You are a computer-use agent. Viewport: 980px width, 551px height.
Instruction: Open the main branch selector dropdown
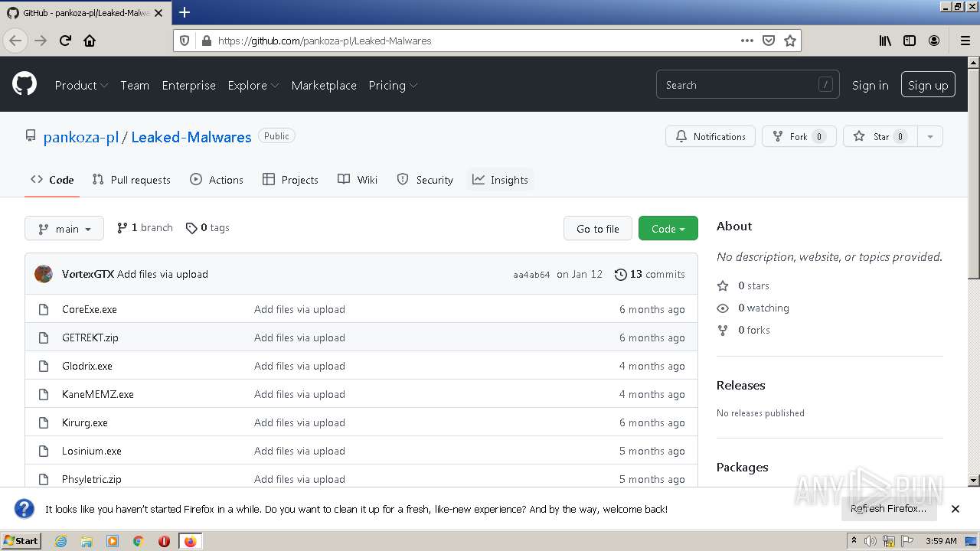[64, 228]
